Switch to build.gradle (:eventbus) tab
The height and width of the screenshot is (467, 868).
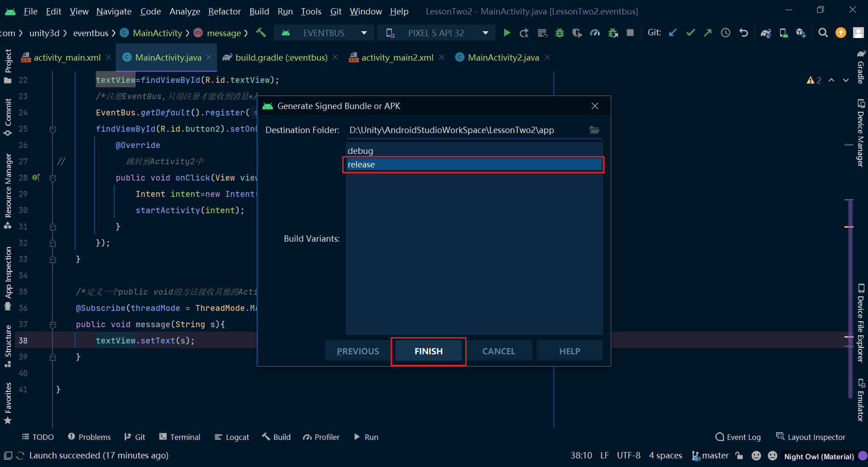[x=281, y=57]
